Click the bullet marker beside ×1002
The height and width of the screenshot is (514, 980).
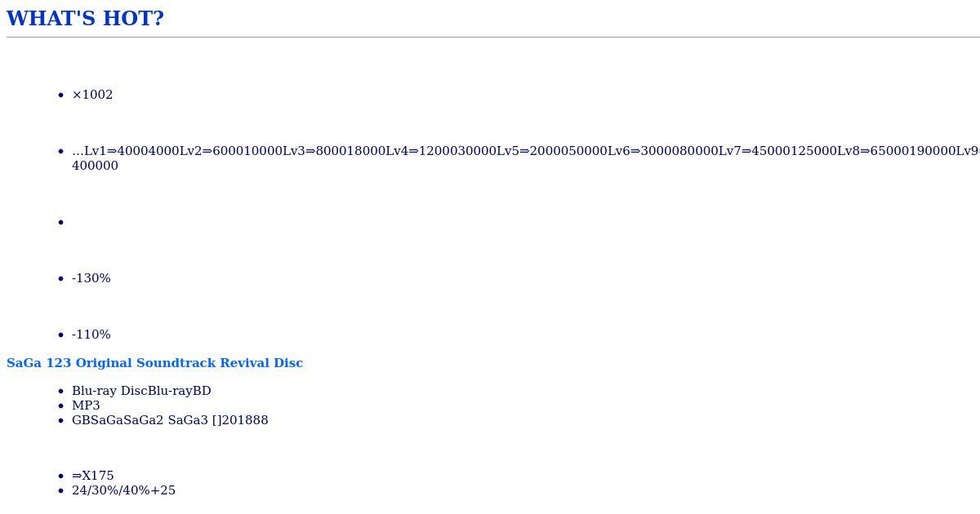(61, 95)
